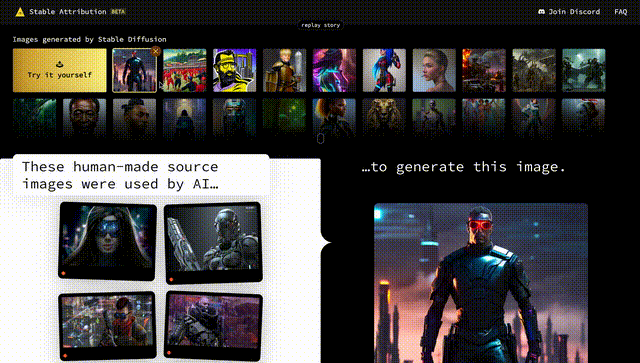Select the blonde armored knight thumbnail
Screen dimensions: 640x363
284,70
